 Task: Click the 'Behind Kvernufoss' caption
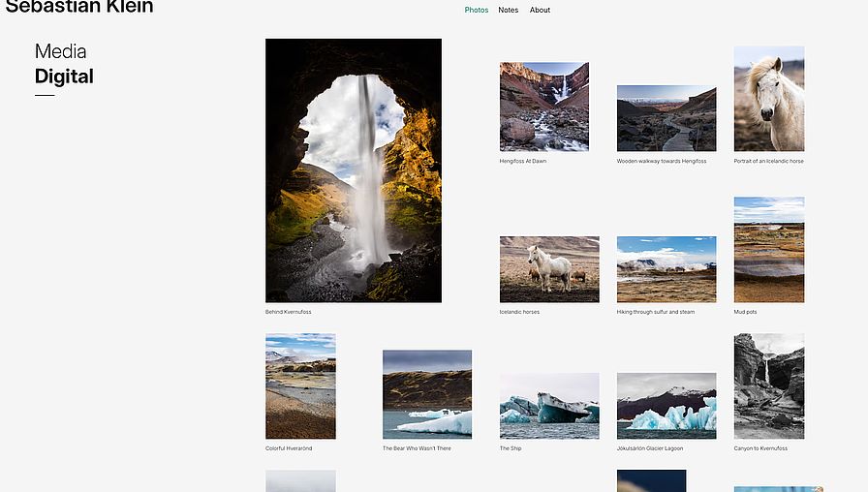pyautogui.click(x=289, y=312)
